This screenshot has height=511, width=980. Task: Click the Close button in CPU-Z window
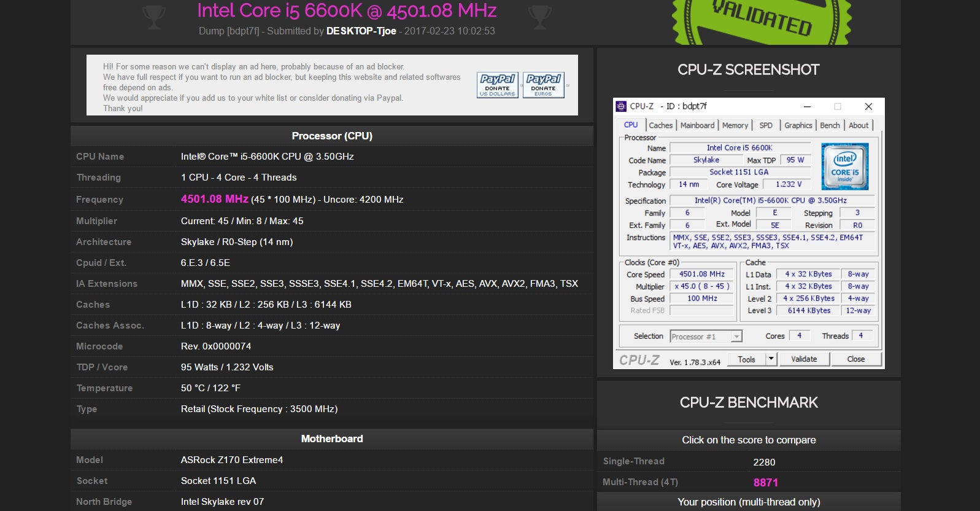(856, 359)
